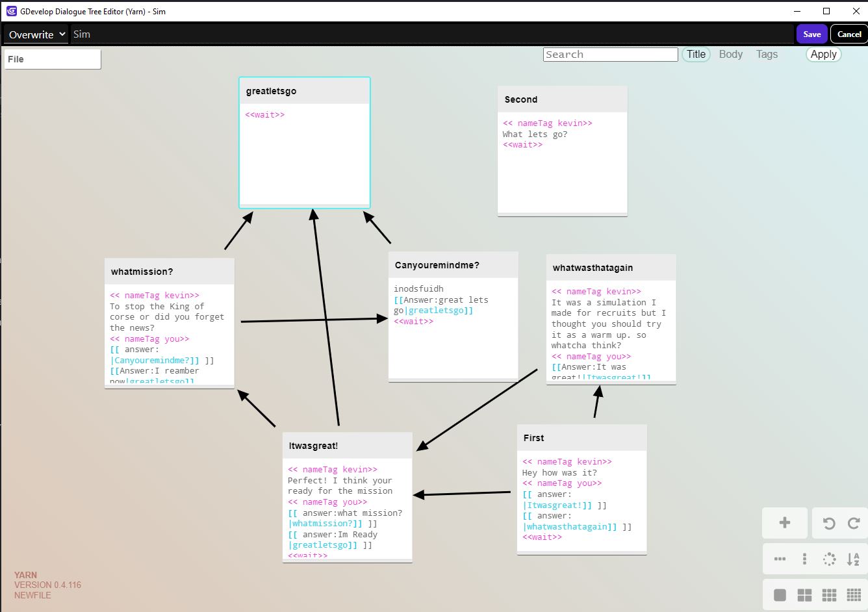Switch to the 3x3 grid zoom level
The image size is (868, 612).
[x=829, y=594]
